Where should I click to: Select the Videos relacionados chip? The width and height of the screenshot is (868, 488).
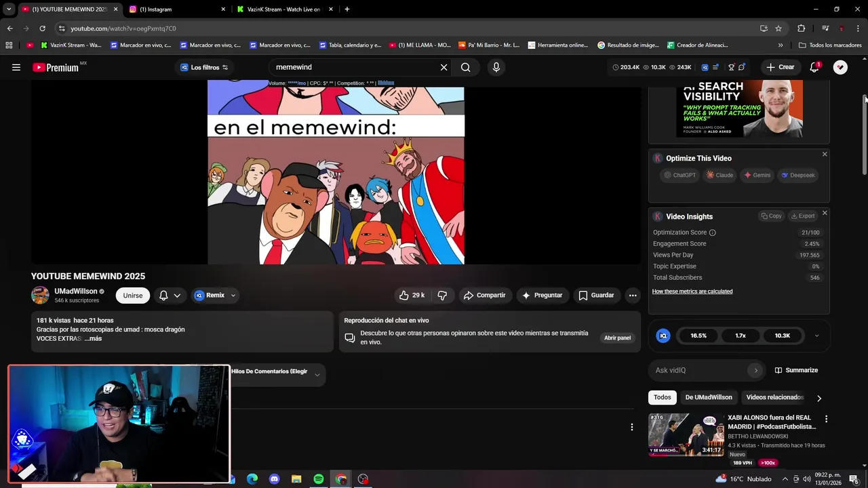coord(774,397)
